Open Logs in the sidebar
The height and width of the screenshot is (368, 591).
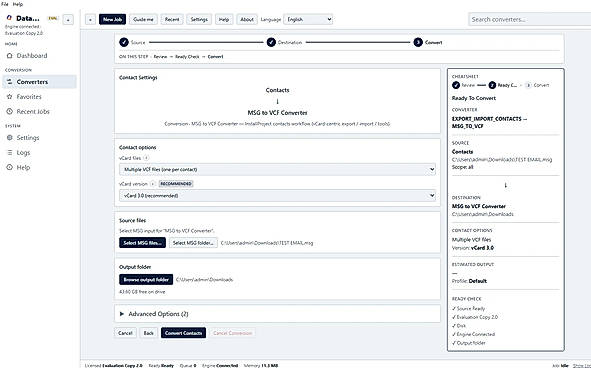point(39,153)
